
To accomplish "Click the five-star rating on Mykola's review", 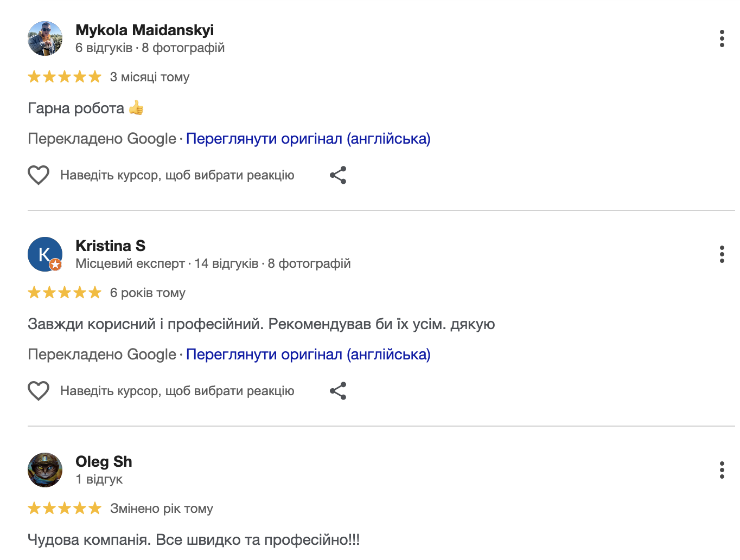I will click(65, 77).
